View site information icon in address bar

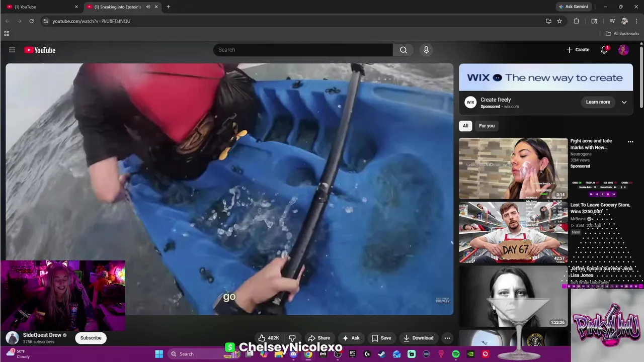pyautogui.click(x=46, y=21)
